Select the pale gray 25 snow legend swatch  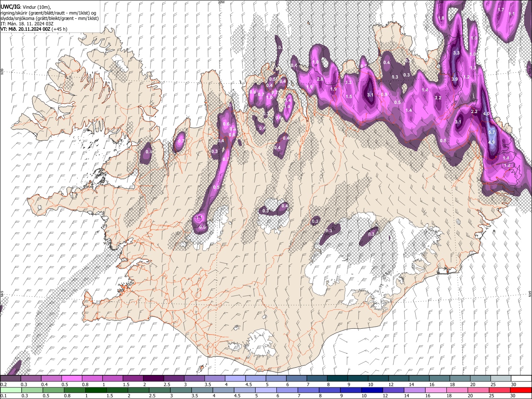[500, 379]
